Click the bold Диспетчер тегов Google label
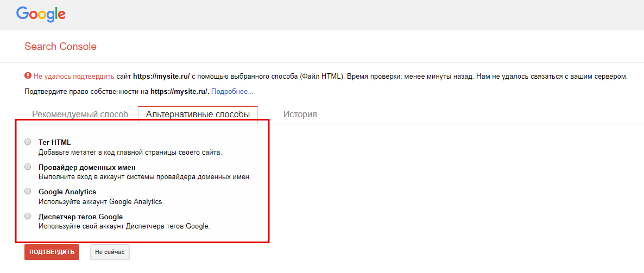The width and height of the screenshot is (644, 273). point(80,217)
